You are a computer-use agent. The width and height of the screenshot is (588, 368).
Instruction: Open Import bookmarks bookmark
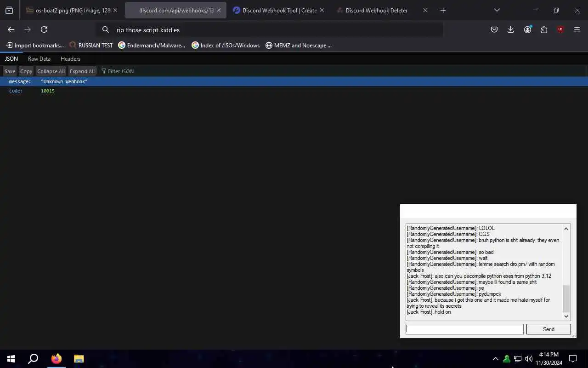point(35,45)
